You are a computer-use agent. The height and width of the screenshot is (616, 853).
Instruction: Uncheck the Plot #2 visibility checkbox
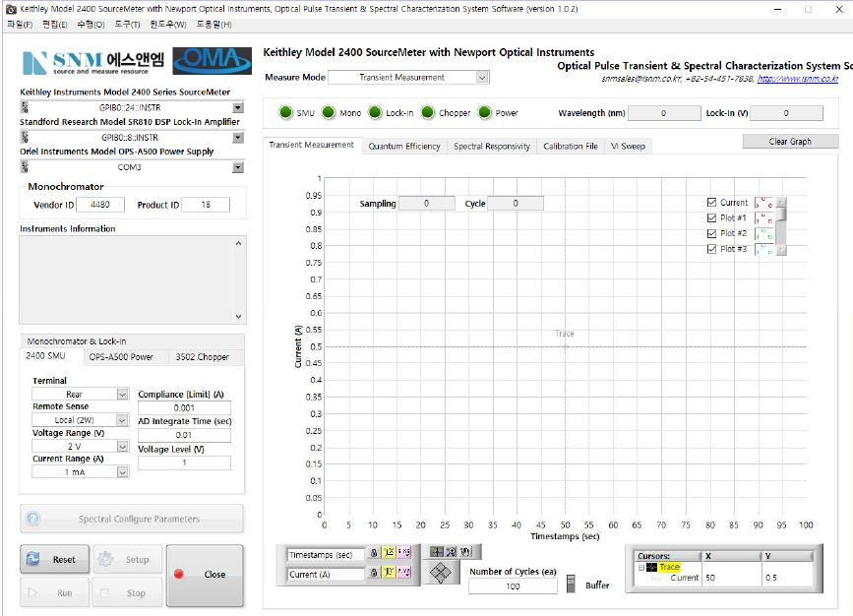click(711, 233)
